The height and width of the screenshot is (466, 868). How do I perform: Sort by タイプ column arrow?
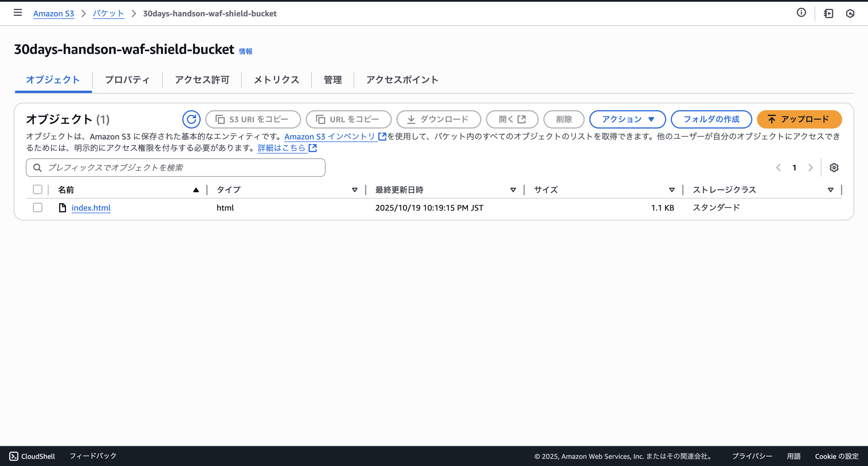click(354, 190)
